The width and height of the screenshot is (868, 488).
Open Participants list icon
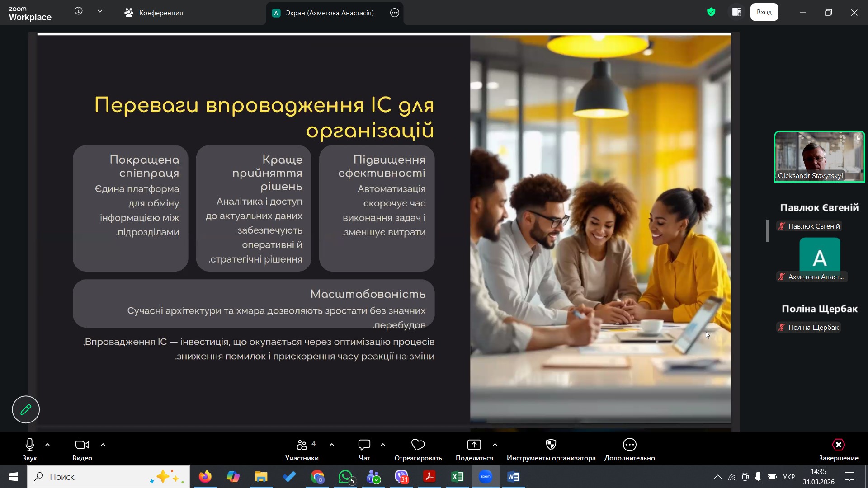pyautogui.click(x=302, y=445)
